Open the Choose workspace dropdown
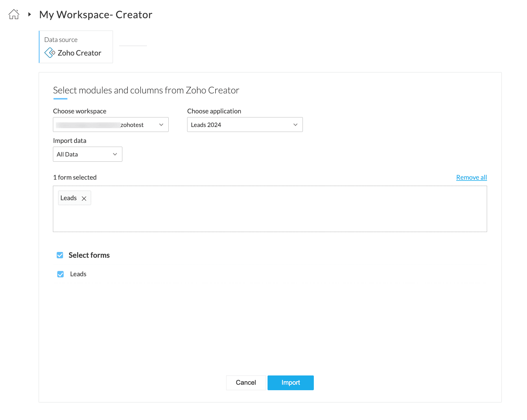This screenshot has height=420, width=527. (111, 125)
